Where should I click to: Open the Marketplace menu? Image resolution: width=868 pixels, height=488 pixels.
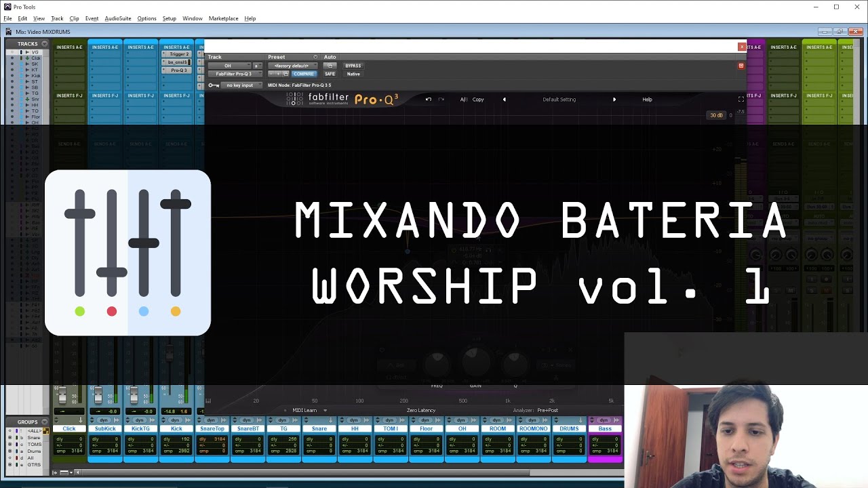click(223, 18)
